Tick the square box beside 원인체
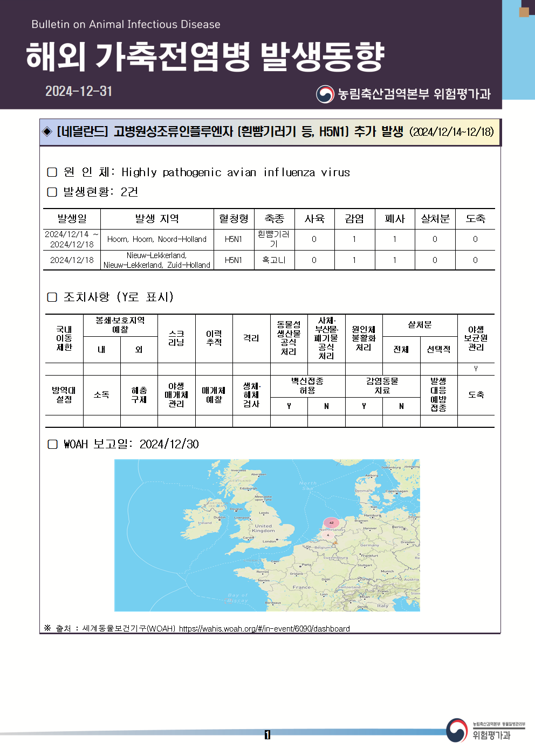The height and width of the screenshot is (756, 535). [52, 172]
